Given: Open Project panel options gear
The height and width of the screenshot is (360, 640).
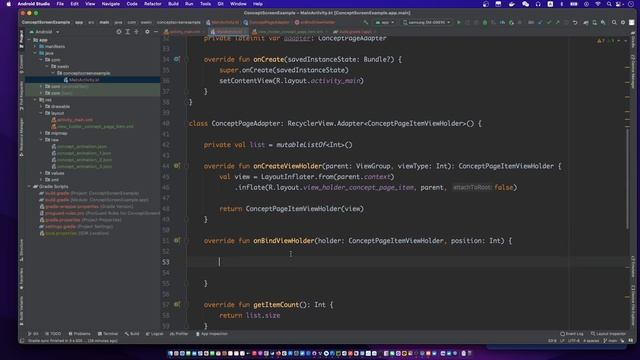Looking at the screenshot, I should (147, 31).
